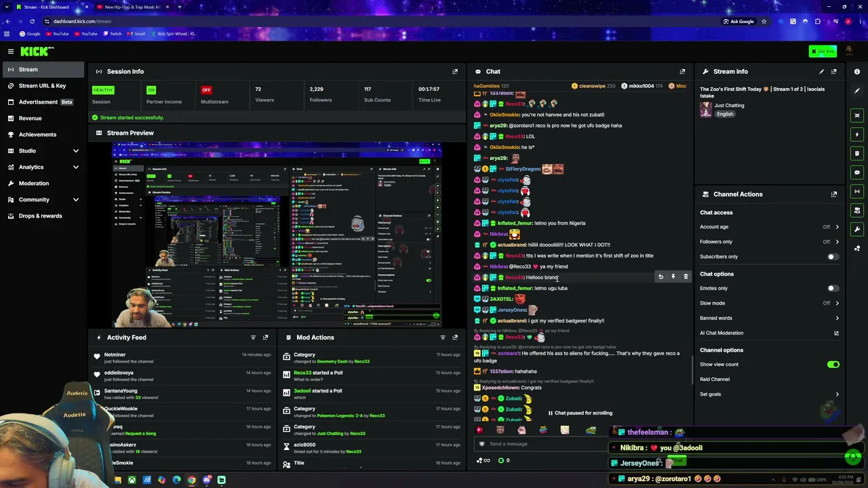Viewport: 868px width, 488px height.
Task: Pop out the Channel Actions panel
Action: tap(834, 194)
